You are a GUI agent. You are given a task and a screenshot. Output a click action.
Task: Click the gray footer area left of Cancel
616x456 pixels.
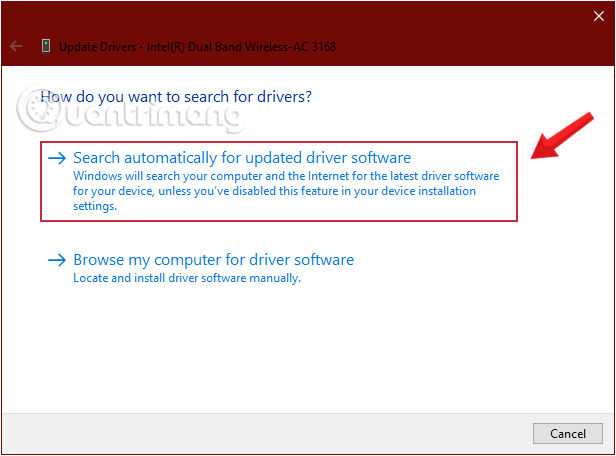270,433
